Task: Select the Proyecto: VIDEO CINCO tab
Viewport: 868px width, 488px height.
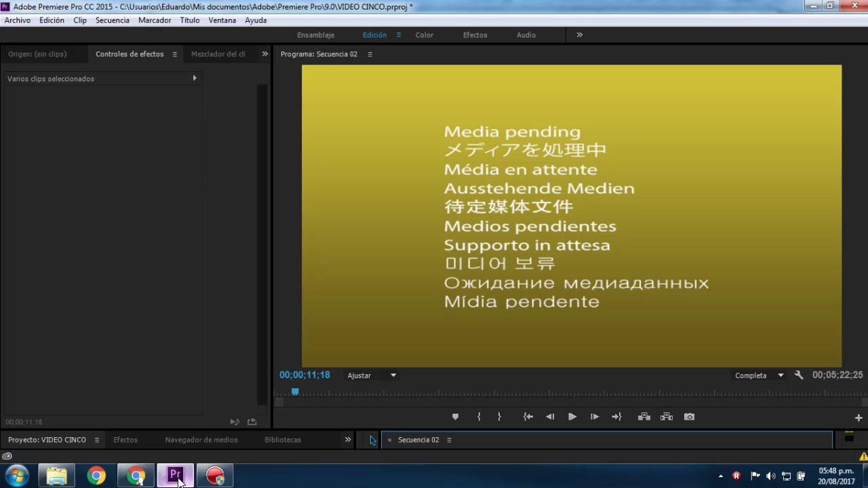Action: [47, 440]
